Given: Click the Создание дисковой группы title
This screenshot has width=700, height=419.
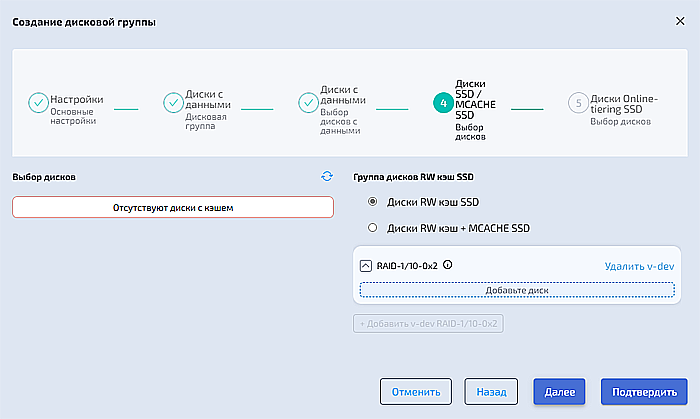Looking at the screenshot, I should click(84, 22).
